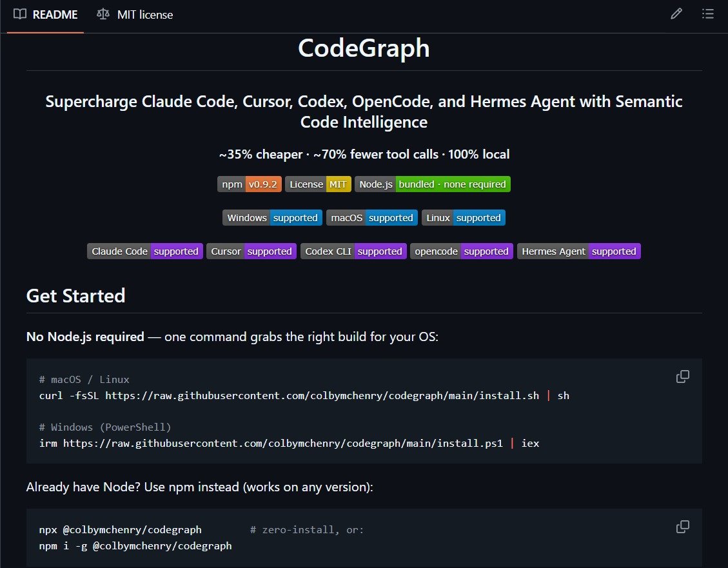Click the curl -fsSL install.sh command line

tap(304, 395)
